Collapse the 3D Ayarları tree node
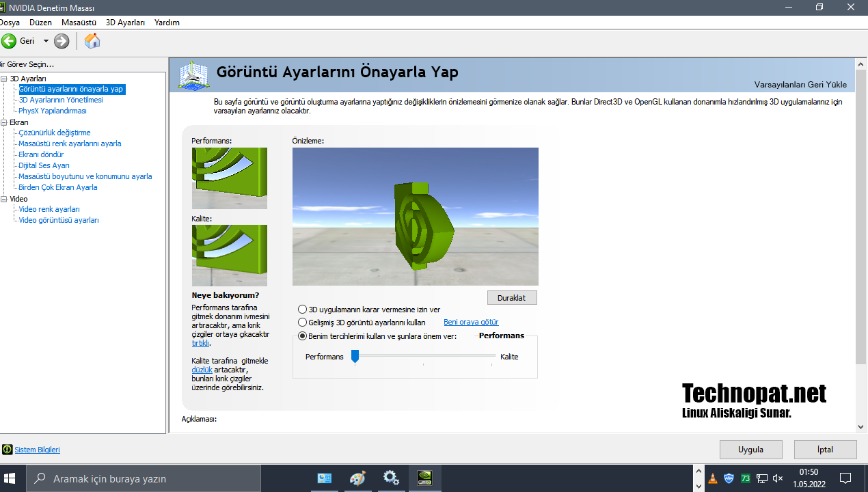Screen dimensions: 868x492 click(4, 79)
